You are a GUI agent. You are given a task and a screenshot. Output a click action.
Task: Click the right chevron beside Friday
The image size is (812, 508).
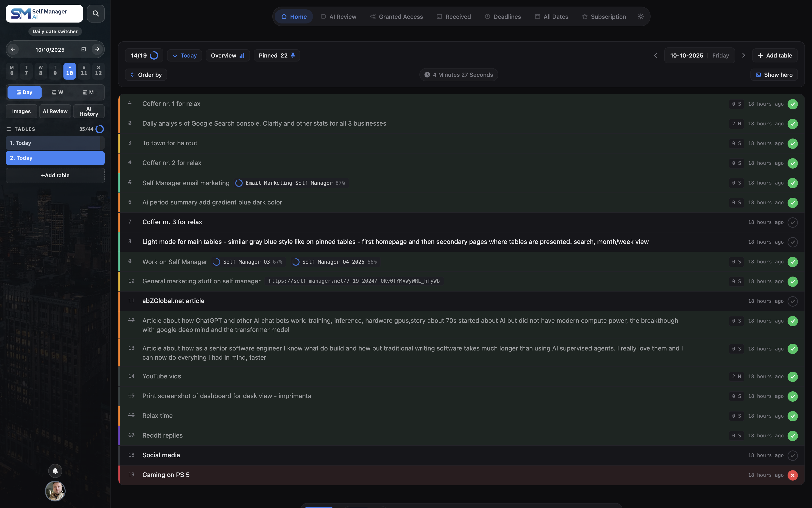(744, 55)
